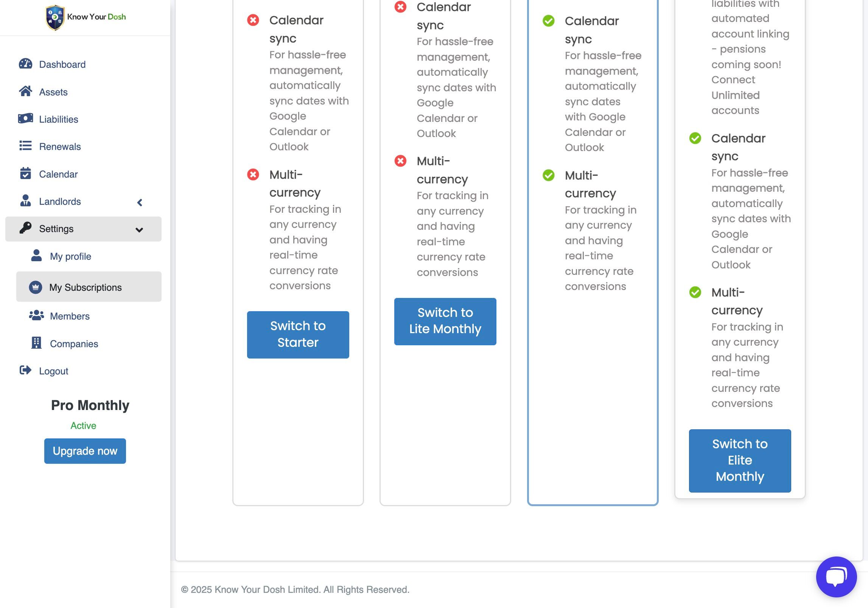
Task: Click Switch to Elite Monthly button
Action: pos(739,460)
